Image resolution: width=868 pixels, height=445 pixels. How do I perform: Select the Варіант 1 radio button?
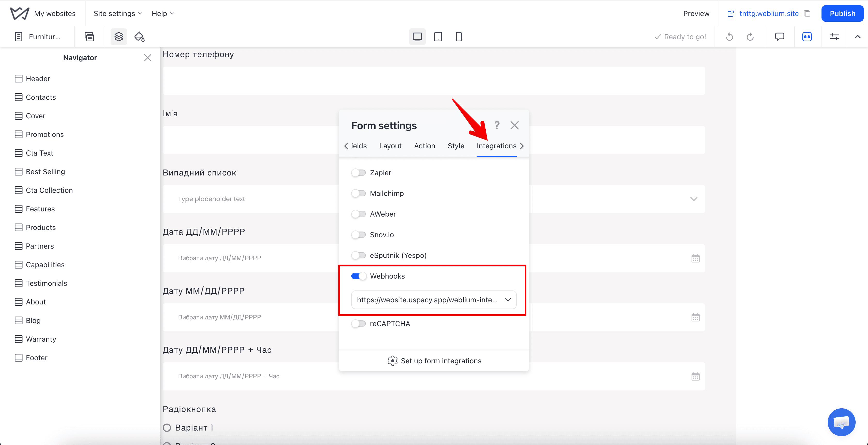click(x=167, y=427)
